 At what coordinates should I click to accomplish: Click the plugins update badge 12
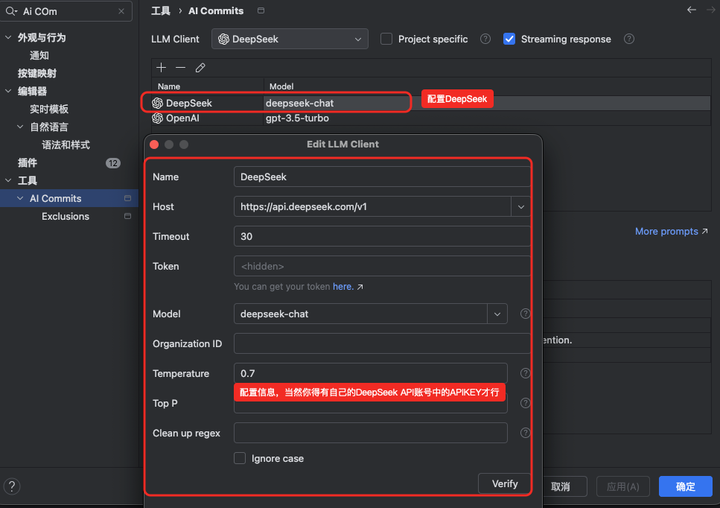click(x=113, y=163)
